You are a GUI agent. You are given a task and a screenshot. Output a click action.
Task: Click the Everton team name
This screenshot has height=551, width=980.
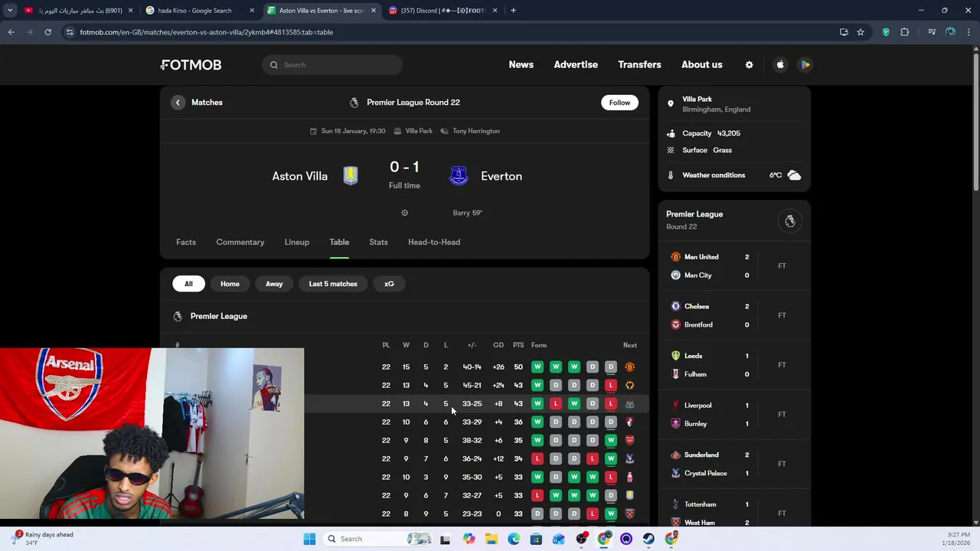click(501, 176)
